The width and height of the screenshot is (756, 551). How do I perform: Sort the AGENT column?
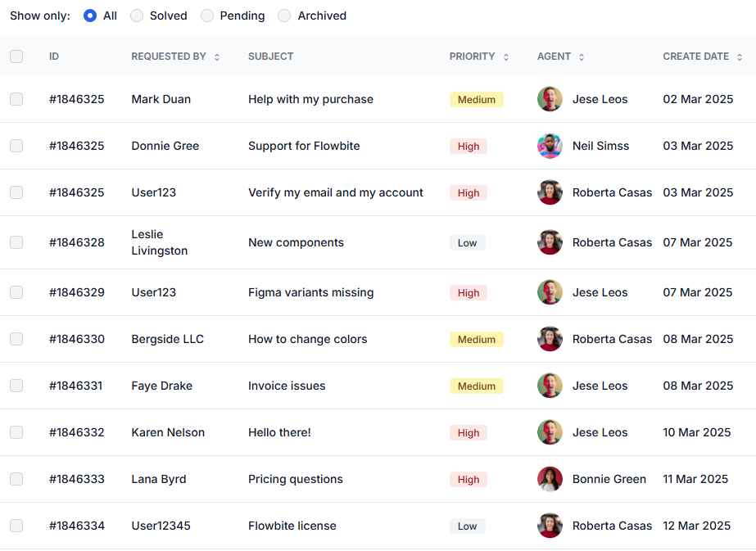(580, 56)
